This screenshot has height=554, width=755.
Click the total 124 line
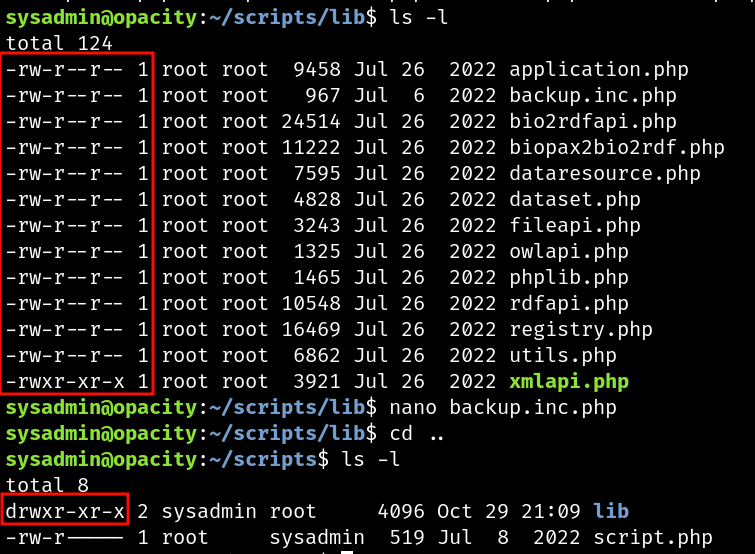(59, 44)
